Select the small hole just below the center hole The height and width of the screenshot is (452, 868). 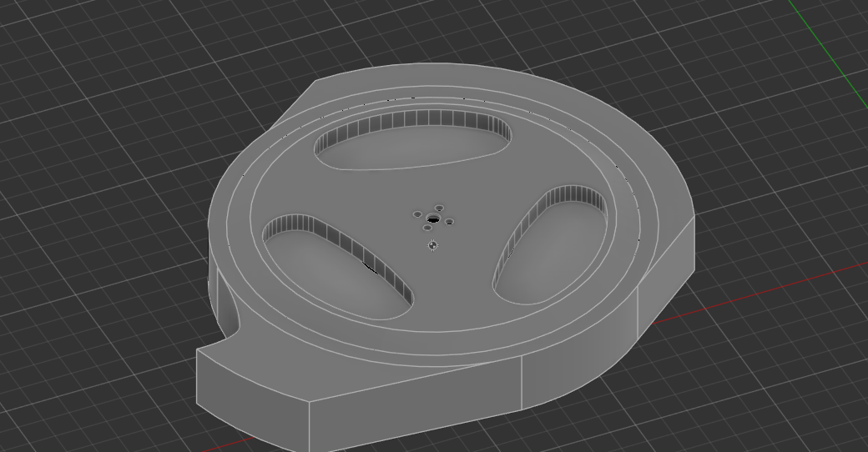point(427,228)
